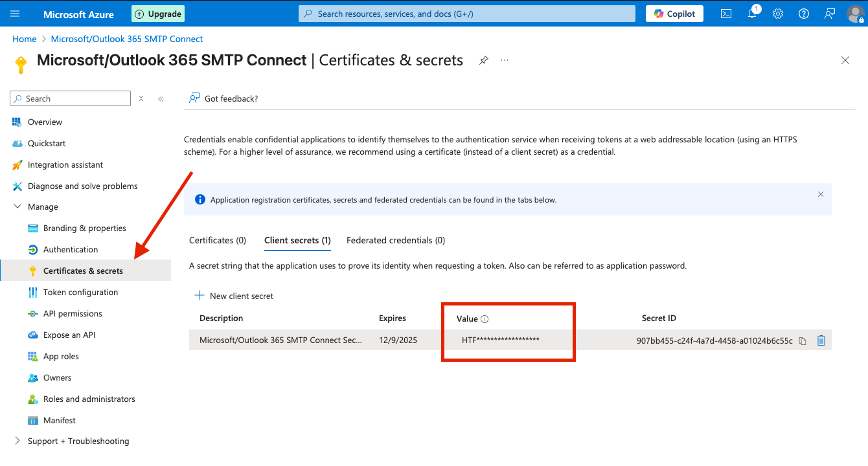Image resolution: width=868 pixels, height=466 pixels.
Task: Clear the sidebar search box
Action: (141, 98)
